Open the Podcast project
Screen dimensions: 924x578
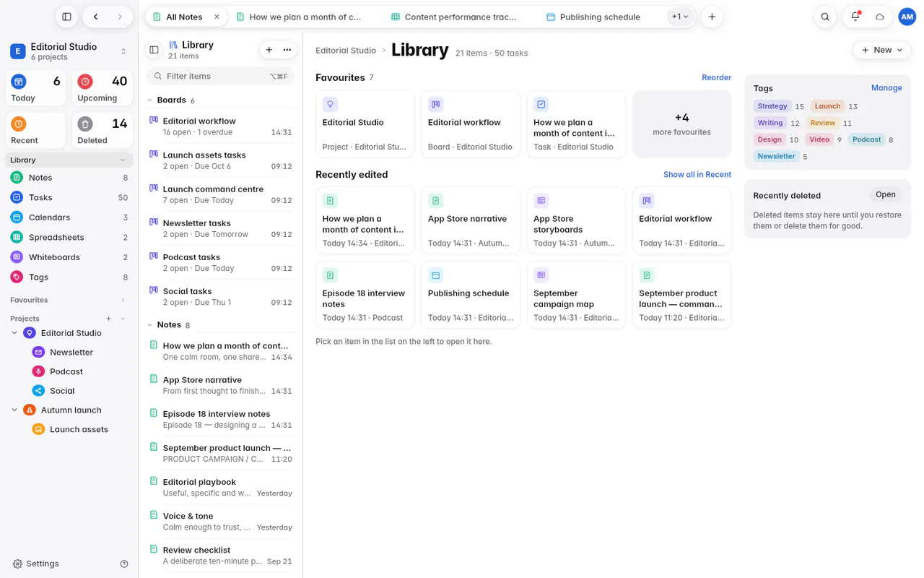coord(66,371)
